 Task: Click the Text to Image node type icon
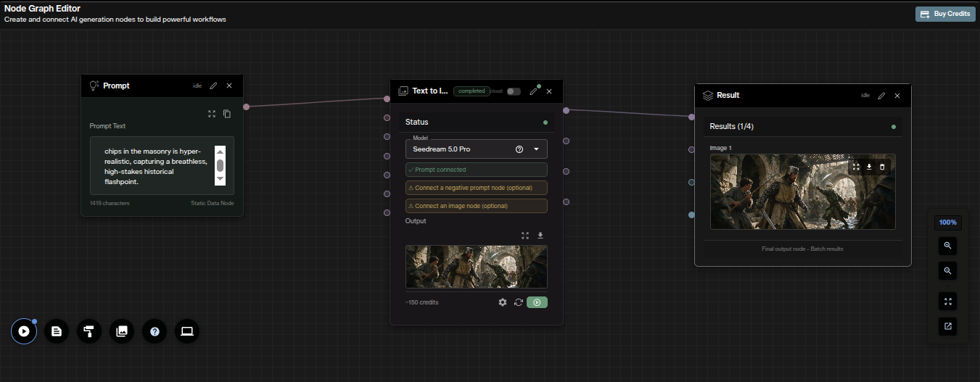point(403,91)
